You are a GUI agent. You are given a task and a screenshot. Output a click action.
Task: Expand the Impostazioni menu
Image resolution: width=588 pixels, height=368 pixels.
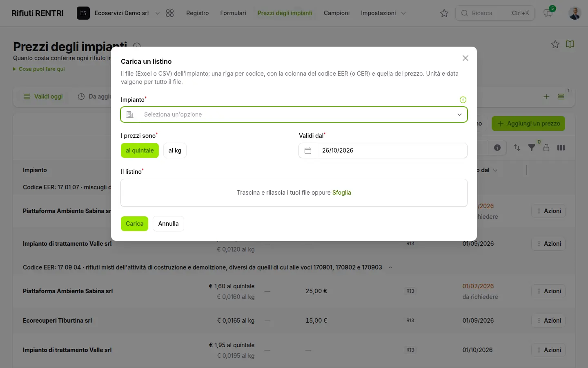click(383, 13)
